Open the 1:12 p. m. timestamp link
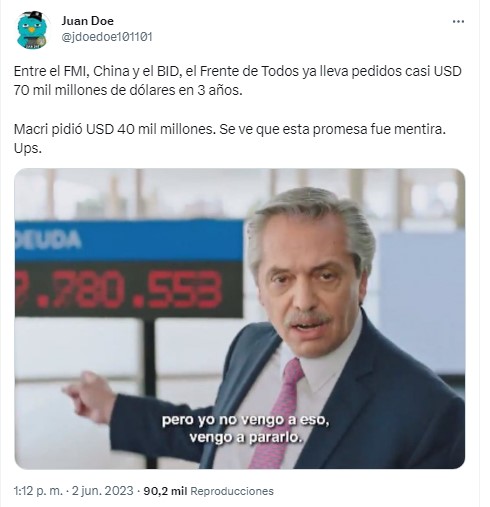 tap(38, 491)
